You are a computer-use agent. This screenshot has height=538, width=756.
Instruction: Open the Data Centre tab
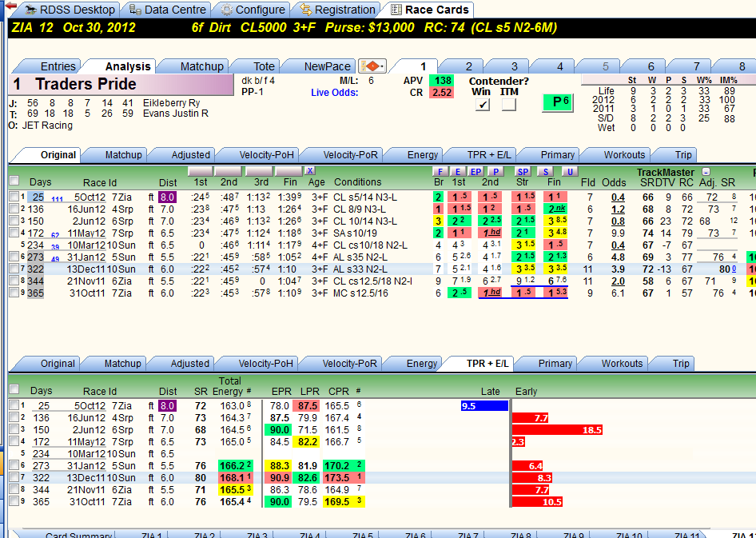(x=168, y=9)
